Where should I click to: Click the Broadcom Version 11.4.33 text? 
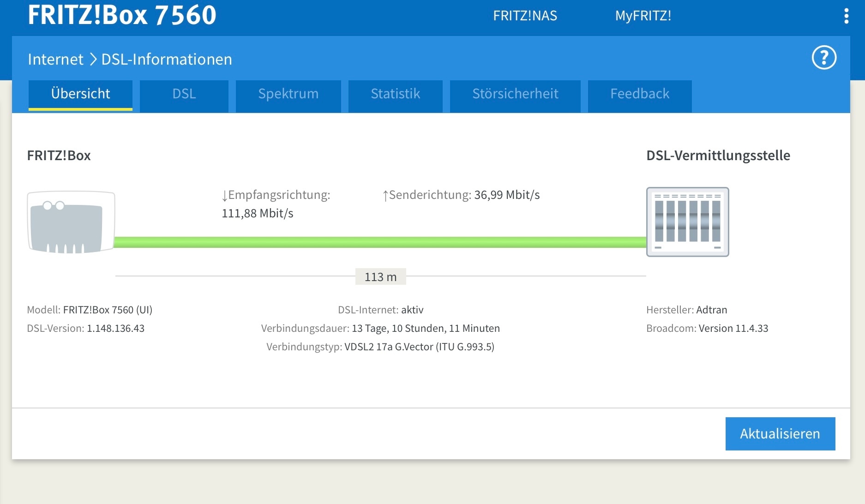(707, 328)
